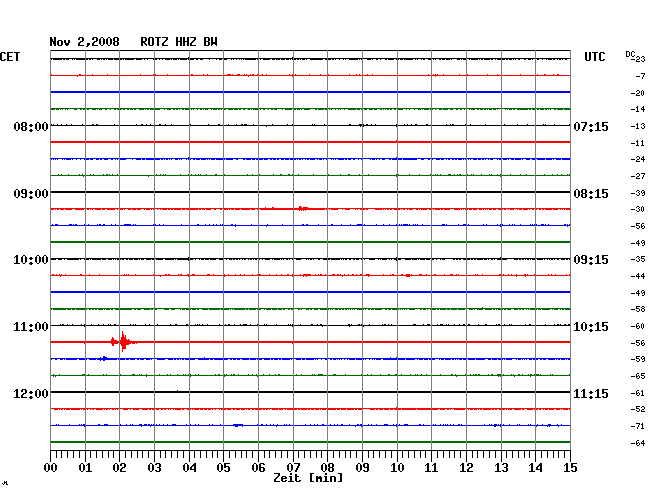Click the '07:15' UTC time label
This screenshot has width=650, height=494.
(x=591, y=126)
